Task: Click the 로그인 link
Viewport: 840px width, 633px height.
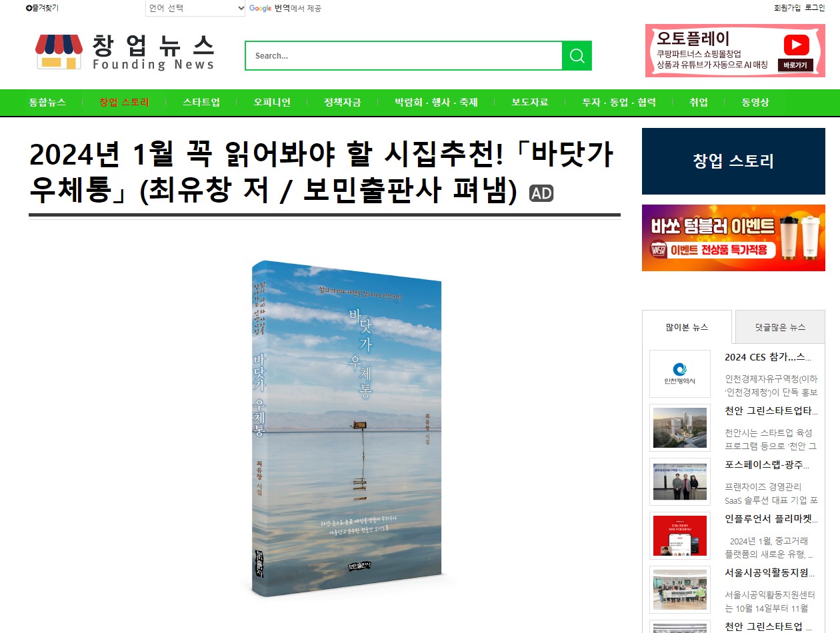Action: point(815,8)
